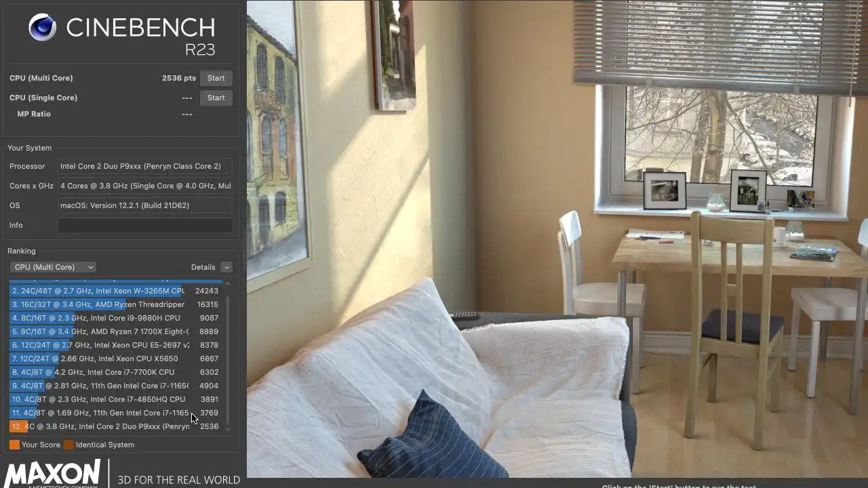Click the Cinebench sphere logo icon
The width and height of the screenshot is (868, 488).
(43, 28)
